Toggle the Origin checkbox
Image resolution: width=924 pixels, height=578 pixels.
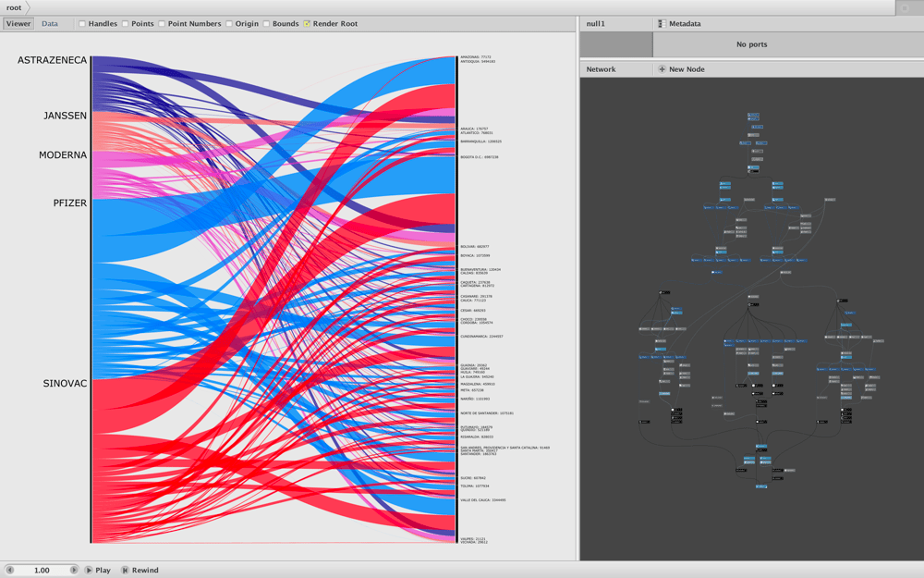pos(228,24)
